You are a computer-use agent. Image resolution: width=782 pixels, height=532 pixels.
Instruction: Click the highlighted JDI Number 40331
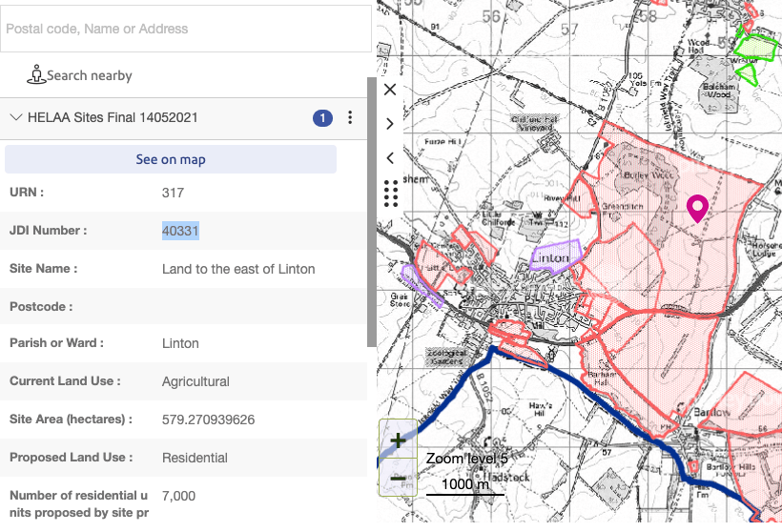(180, 231)
